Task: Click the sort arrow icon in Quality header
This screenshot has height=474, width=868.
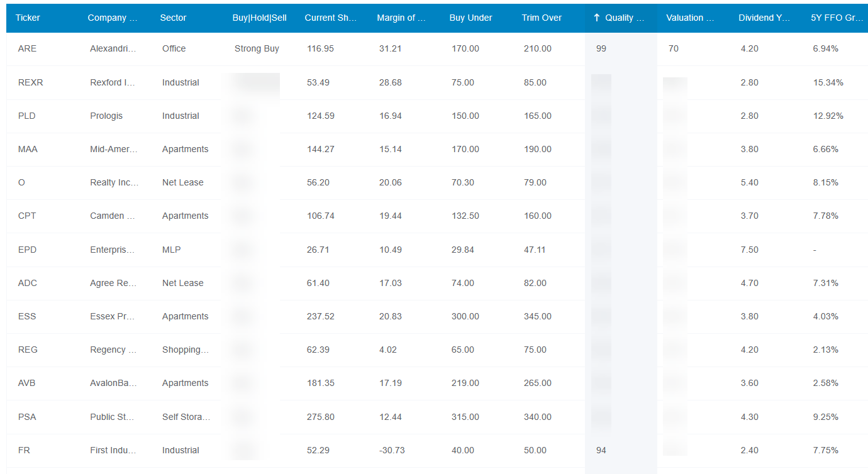Action: click(596, 18)
